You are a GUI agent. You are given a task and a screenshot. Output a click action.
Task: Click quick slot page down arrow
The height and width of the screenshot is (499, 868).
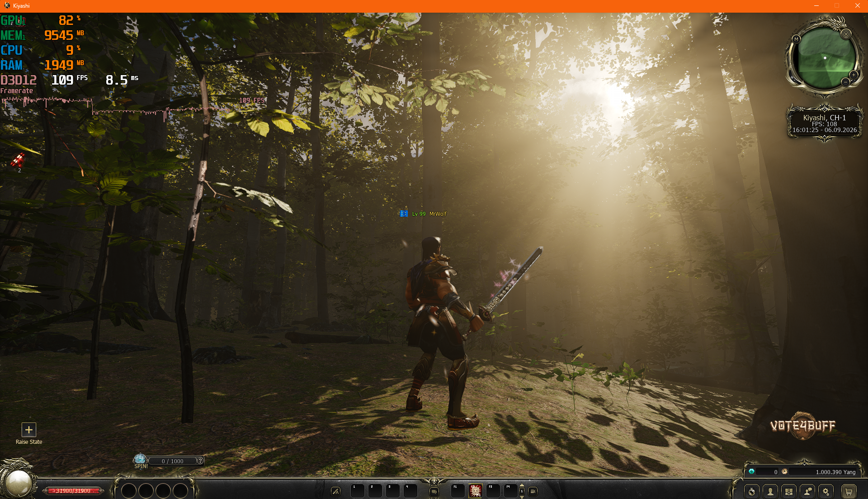pyautogui.click(x=522, y=497)
